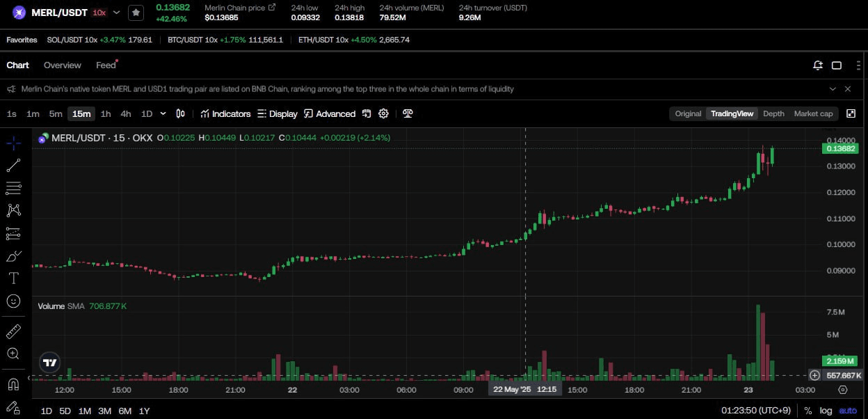The height and width of the screenshot is (419, 868).
Task: Click the TradingView logo on chart
Action: tap(49, 363)
